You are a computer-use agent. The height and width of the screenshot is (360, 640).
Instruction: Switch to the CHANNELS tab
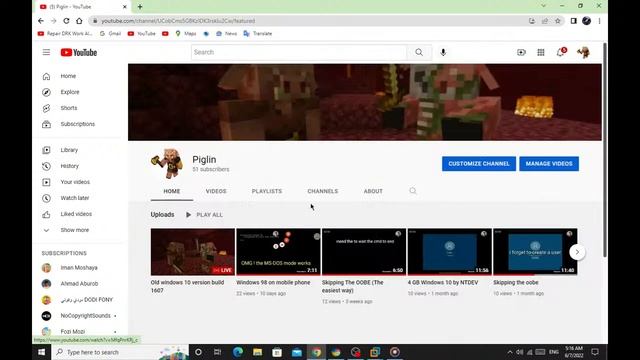point(322,191)
